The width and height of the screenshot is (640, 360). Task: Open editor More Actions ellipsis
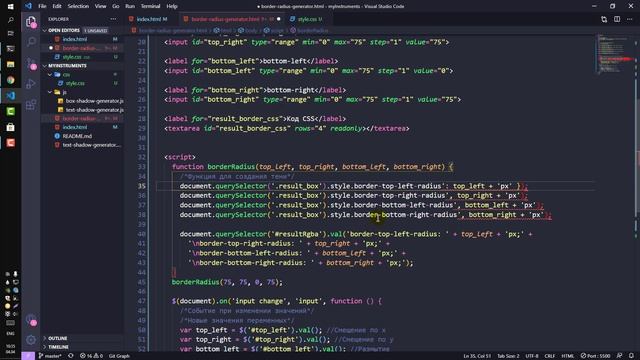coord(630,19)
